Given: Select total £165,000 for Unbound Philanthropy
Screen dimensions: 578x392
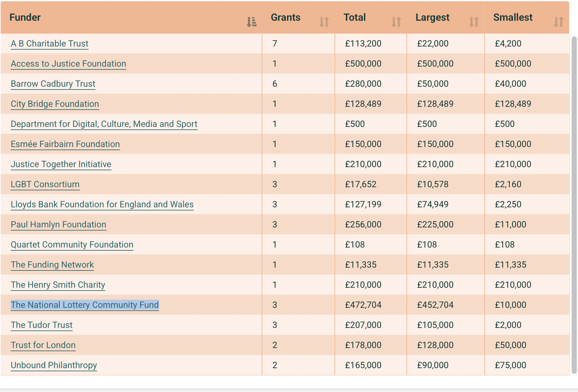Looking at the screenshot, I should coord(363,365).
